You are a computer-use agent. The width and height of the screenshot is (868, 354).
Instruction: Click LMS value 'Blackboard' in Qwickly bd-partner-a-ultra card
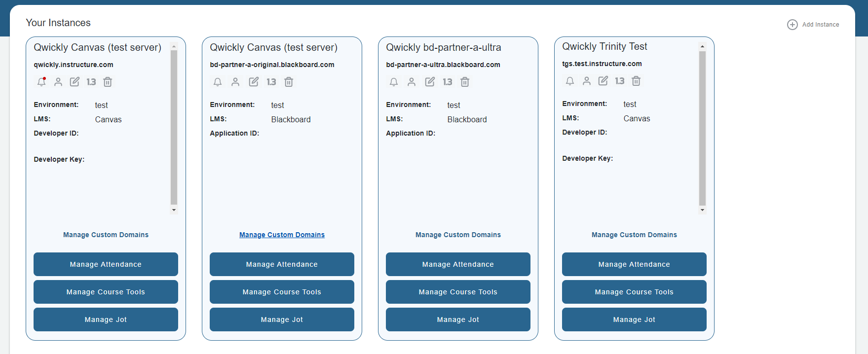[467, 119]
